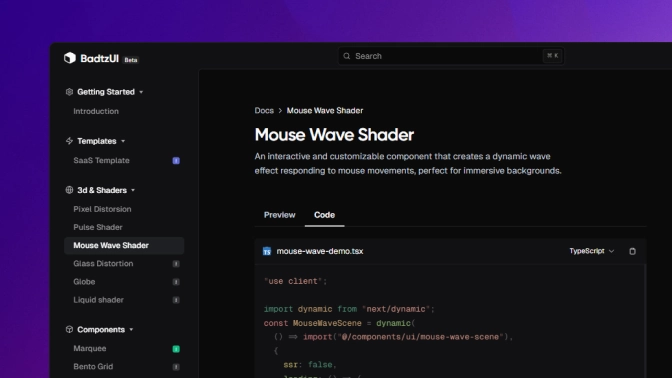Focus the Search input field

click(x=451, y=56)
